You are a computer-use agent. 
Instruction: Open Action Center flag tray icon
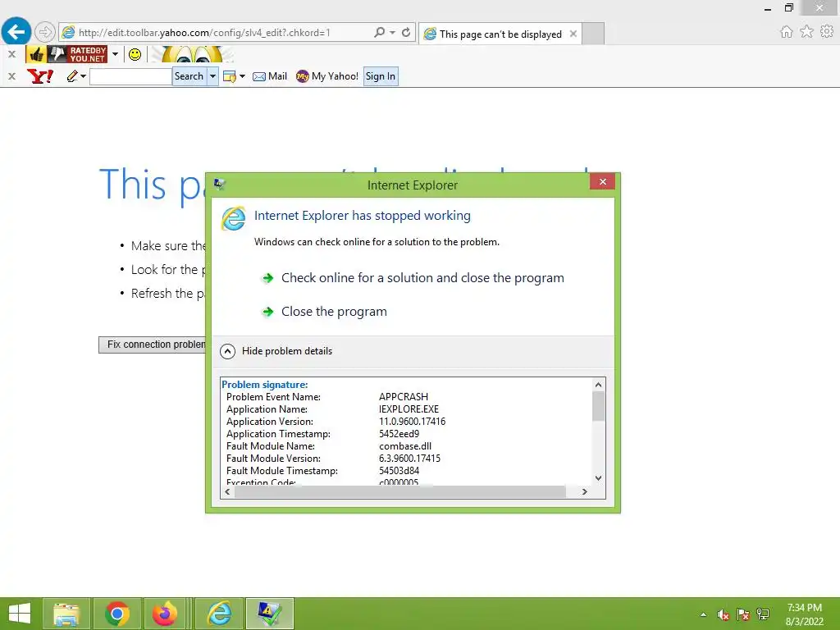743,614
